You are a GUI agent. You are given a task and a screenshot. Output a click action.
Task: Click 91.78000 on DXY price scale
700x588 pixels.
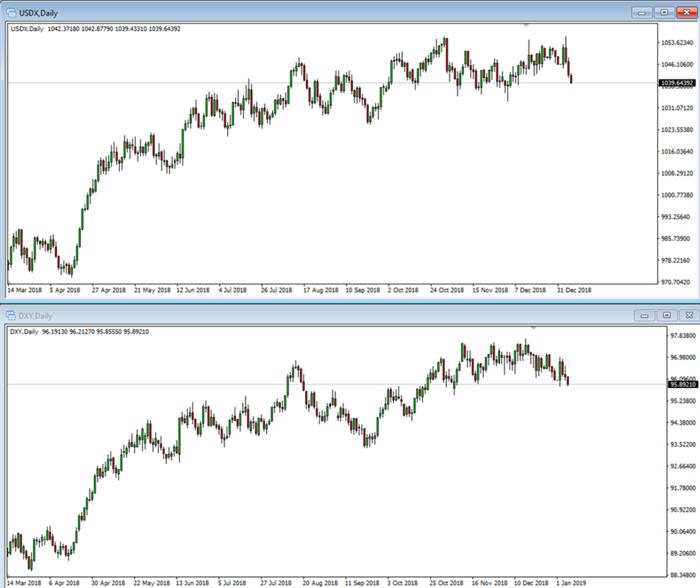[683, 488]
